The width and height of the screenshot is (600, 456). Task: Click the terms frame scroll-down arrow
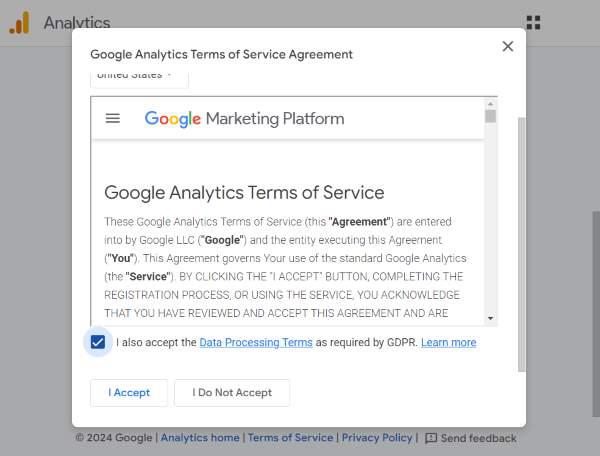pos(490,318)
